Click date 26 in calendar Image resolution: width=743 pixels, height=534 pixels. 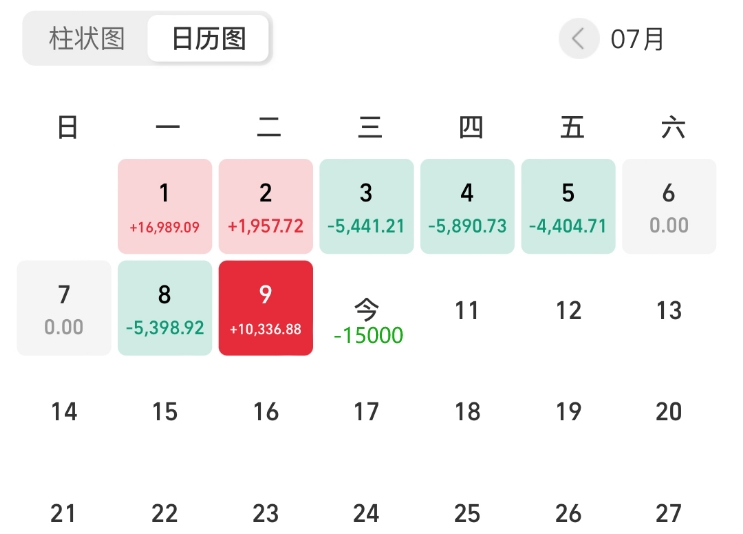click(569, 514)
